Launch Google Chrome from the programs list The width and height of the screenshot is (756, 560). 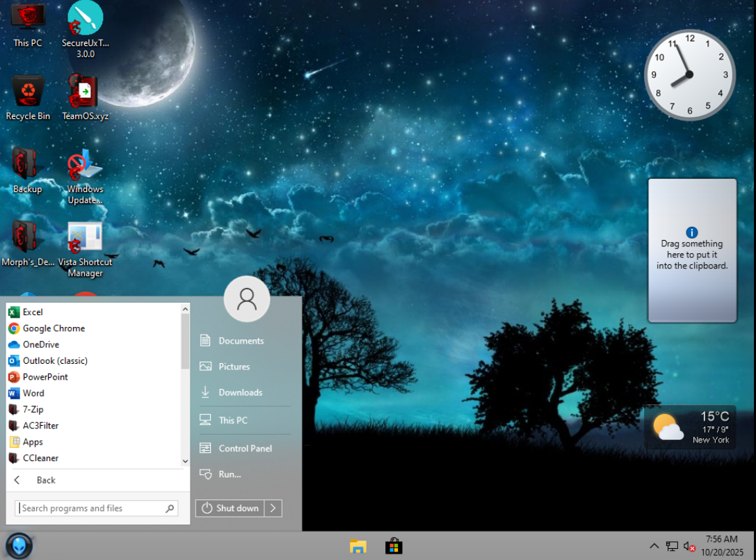point(93,328)
